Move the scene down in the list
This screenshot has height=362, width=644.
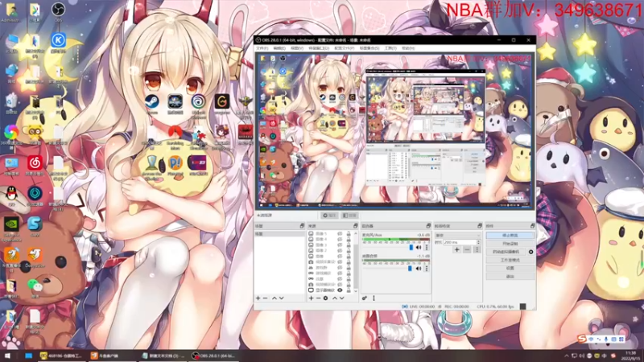281,298
